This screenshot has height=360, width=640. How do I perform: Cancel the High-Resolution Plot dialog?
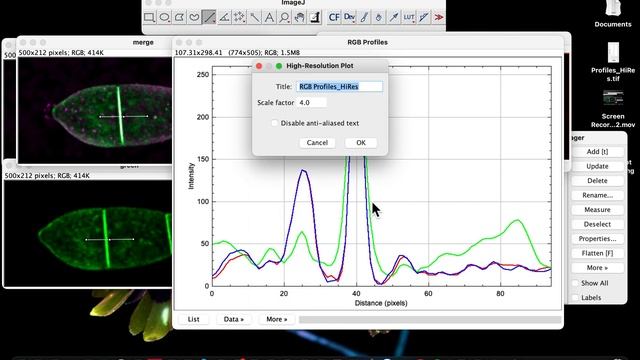click(x=317, y=142)
